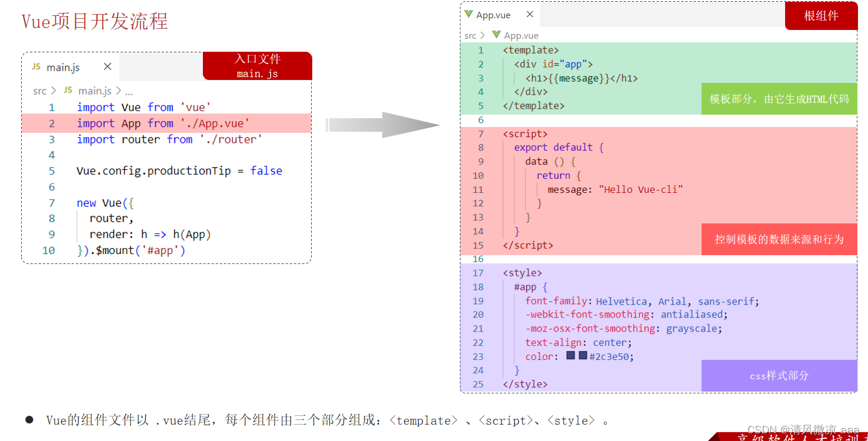Screen dimensions: 868x441
Task: Click line 'return {'
Action: coord(559,176)
